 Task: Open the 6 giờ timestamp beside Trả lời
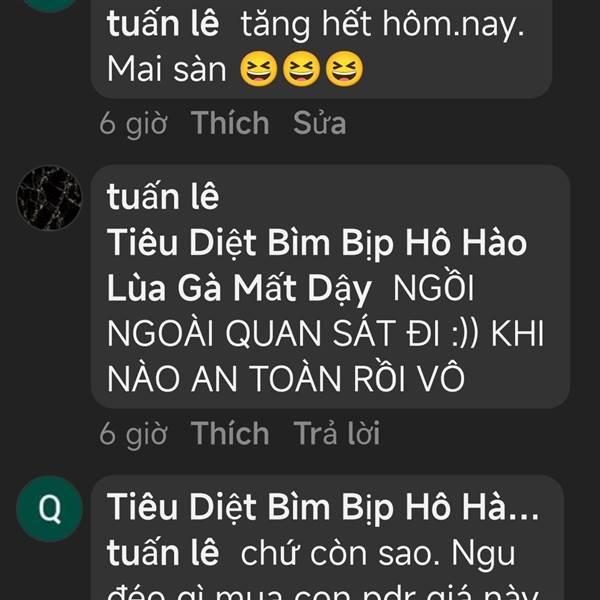[133, 434]
